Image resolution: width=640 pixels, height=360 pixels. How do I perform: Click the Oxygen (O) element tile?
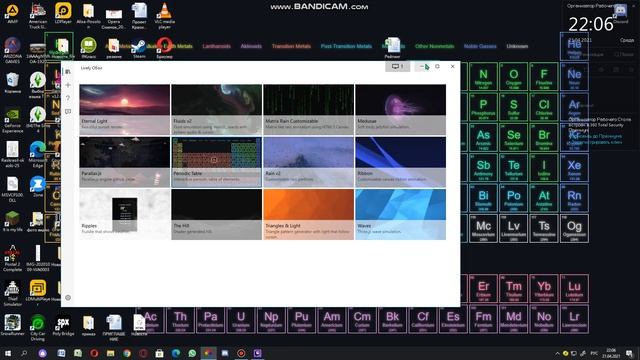coord(513,76)
